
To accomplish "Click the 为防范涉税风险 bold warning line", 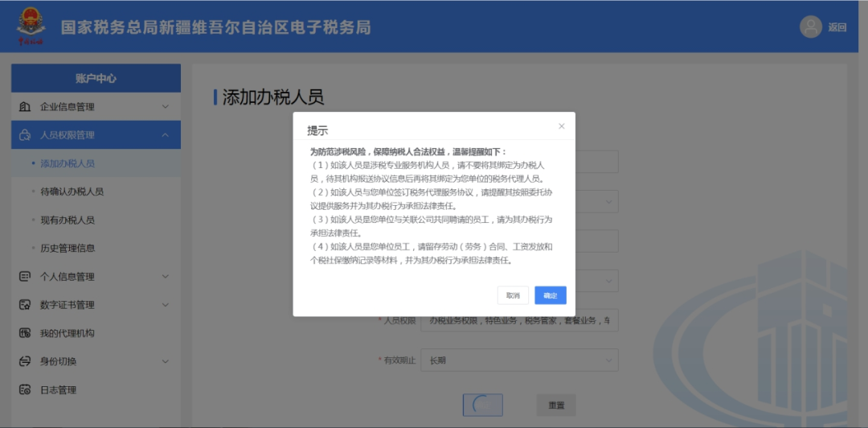I will (408, 151).
